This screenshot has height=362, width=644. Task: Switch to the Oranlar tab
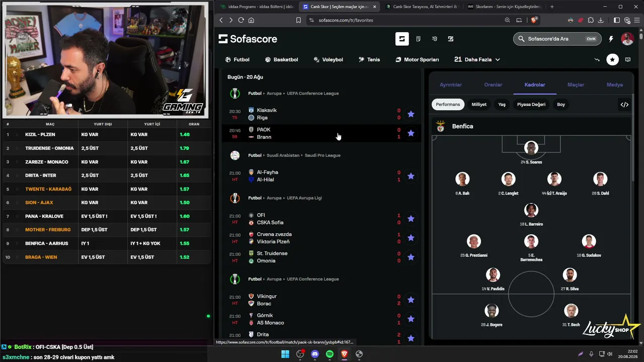(493, 85)
